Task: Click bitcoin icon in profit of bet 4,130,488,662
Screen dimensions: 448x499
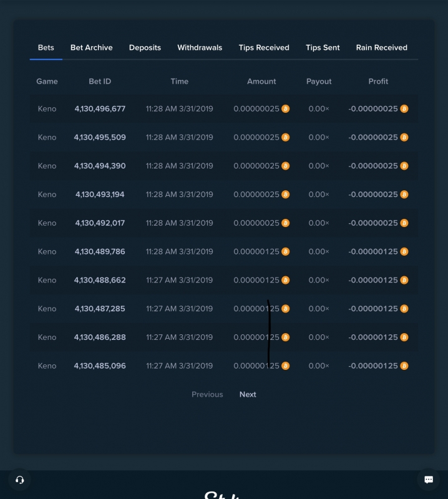Action: pos(404,280)
